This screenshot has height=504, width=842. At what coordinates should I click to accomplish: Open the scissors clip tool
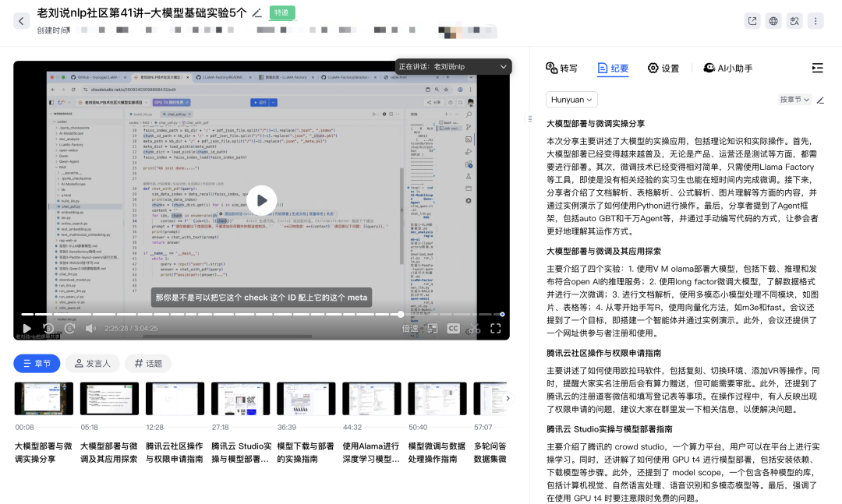473,328
